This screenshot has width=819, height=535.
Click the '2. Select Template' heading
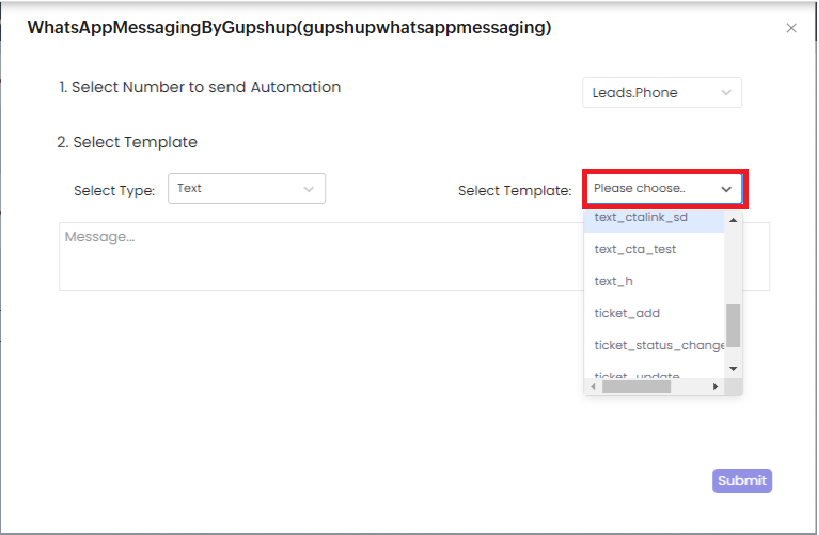127,142
